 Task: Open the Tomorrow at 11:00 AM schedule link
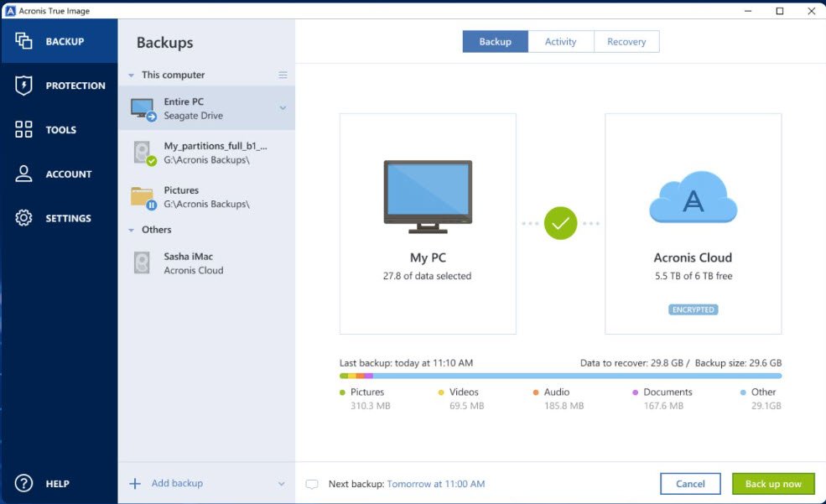coord(436,484)
